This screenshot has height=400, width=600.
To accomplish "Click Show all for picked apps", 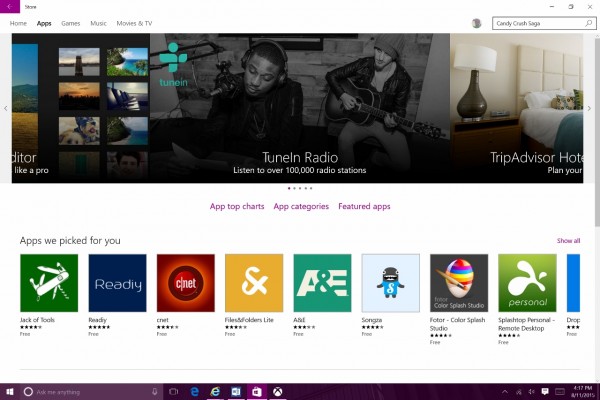I will click(x=568, y=241).
